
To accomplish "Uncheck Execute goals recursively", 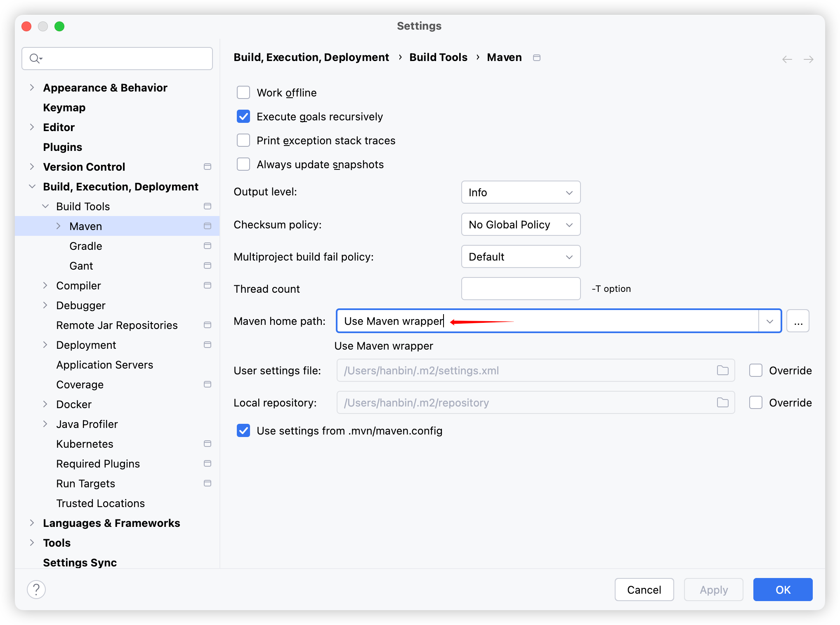I will coord(243,116).
